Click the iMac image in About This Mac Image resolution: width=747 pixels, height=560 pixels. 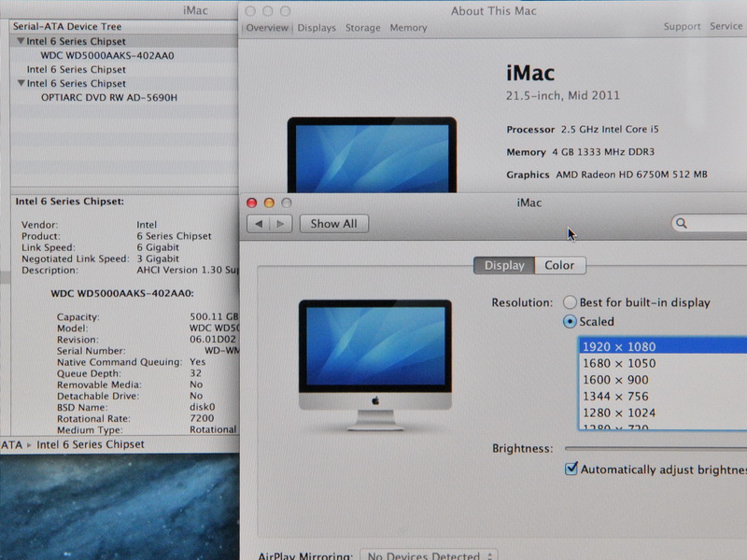[372, 155]
